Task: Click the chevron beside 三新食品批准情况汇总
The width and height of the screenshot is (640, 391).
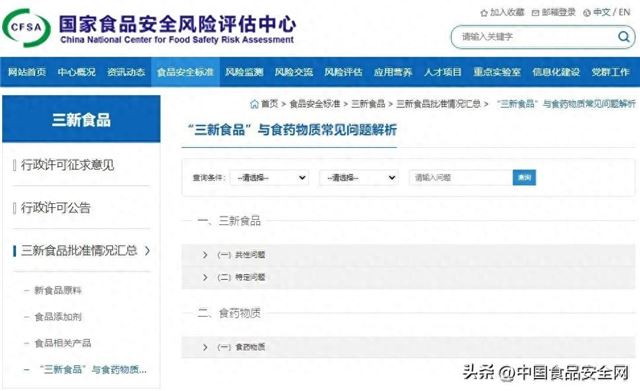Action: [147, 251]
